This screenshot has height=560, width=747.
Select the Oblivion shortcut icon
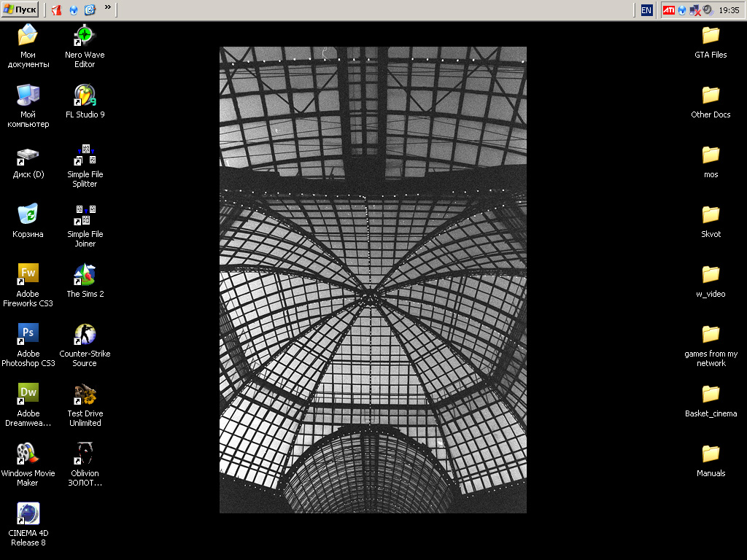click(x=85, y=464)
